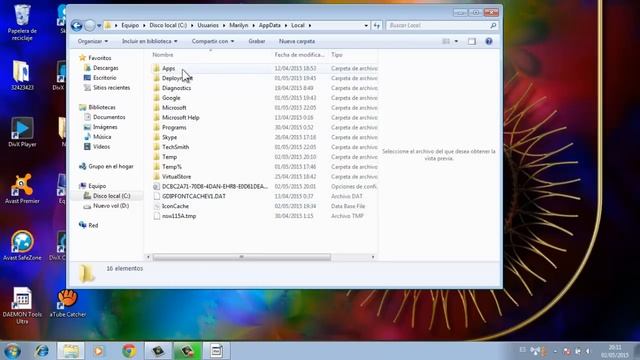Select aTube Catcher desktop shortcut
The width and height of the screenshot is (640, 360).
coord(68,304)
